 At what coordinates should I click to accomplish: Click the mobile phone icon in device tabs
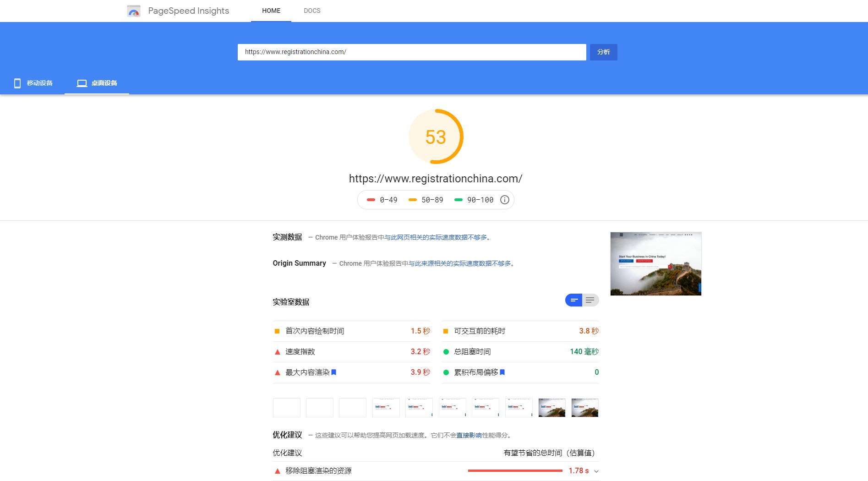[x=17, y=83]
